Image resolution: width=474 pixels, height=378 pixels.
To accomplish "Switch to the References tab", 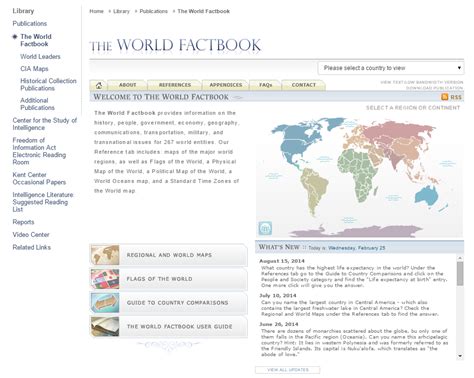I will [x=175, y=85].
